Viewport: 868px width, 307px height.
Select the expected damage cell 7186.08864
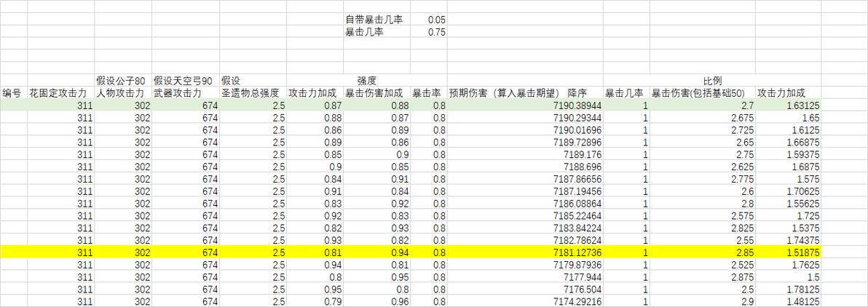[x=525, y=203]
